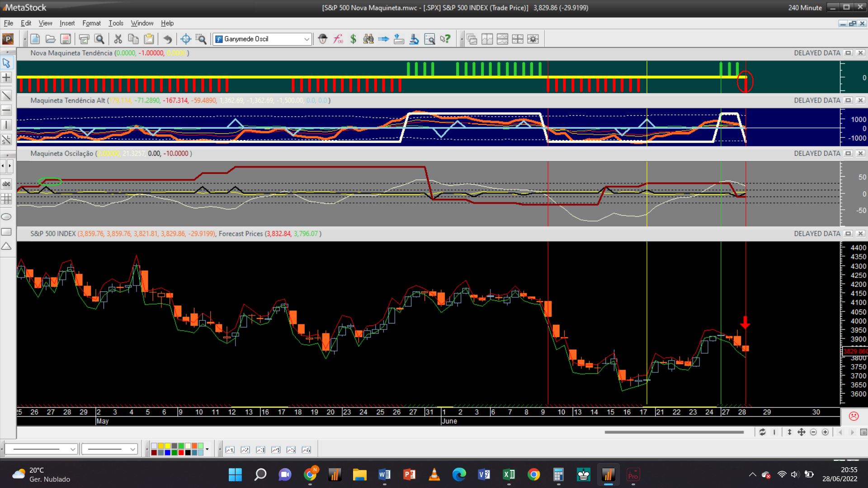Toggle the Nova Maquineta Tendência pane maximize
Viewport: 868px width, 488px height.
pos(848,53)
